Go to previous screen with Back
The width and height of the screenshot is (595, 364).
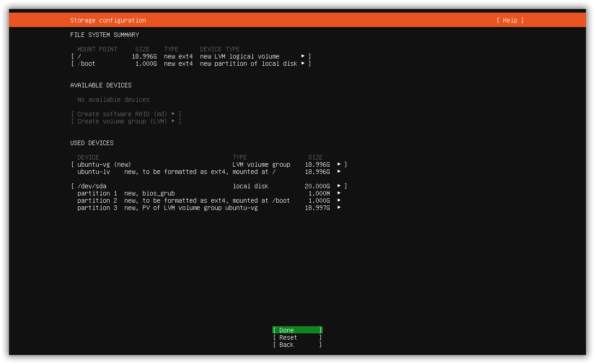pyautogui.click(x=297, y=345)
